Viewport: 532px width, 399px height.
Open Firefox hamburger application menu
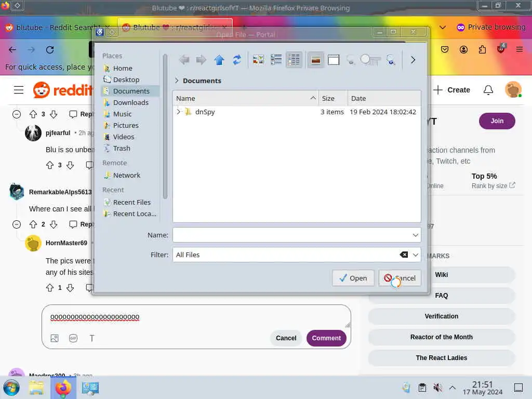(x=519, y=49)
